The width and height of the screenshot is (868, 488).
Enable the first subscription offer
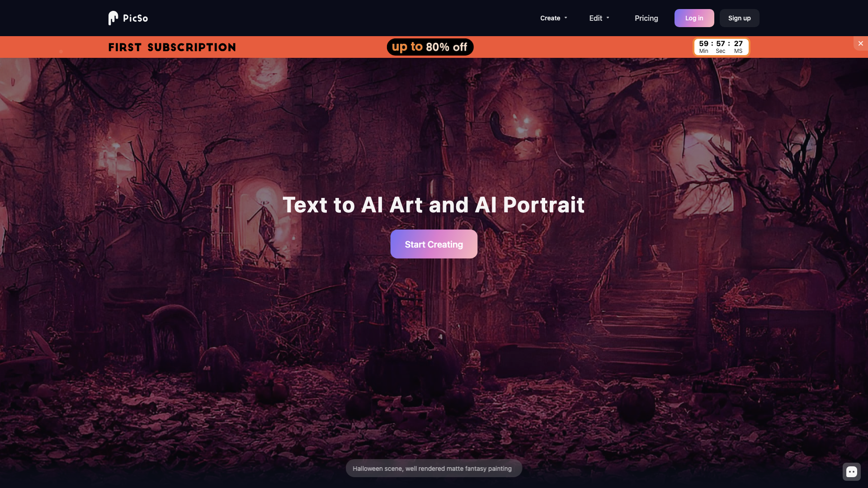tap(430, 47)
